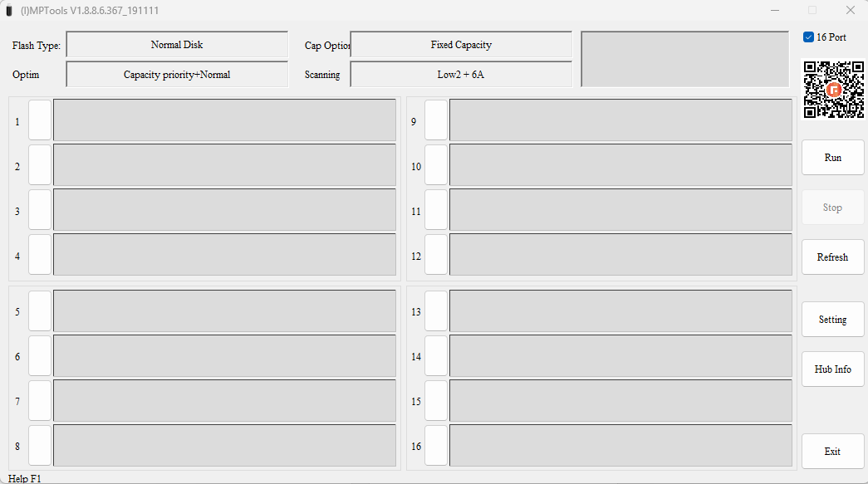The height and width of the screenshot is (484, 868).
Task: Click the port 9 status box
Action: click(436, 120)
